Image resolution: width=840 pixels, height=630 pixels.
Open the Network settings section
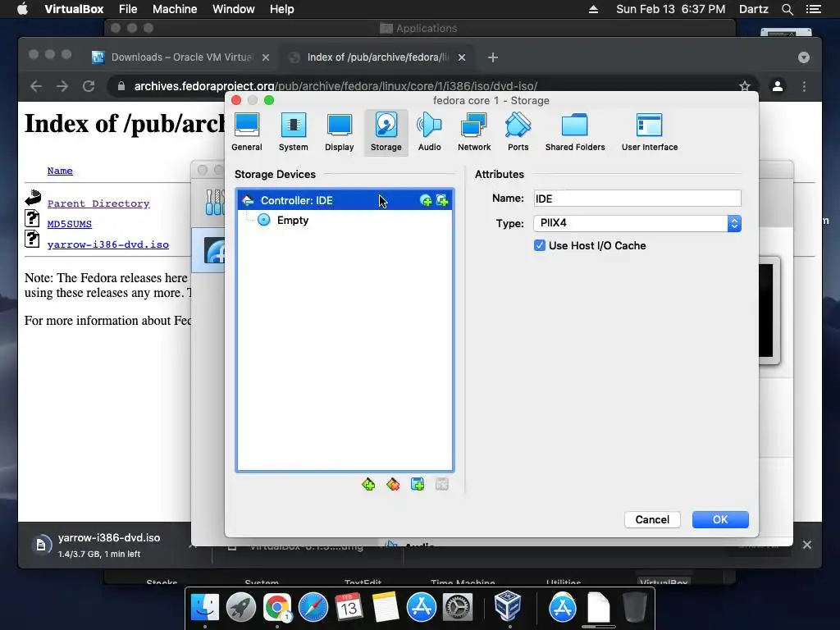(474, 132)
